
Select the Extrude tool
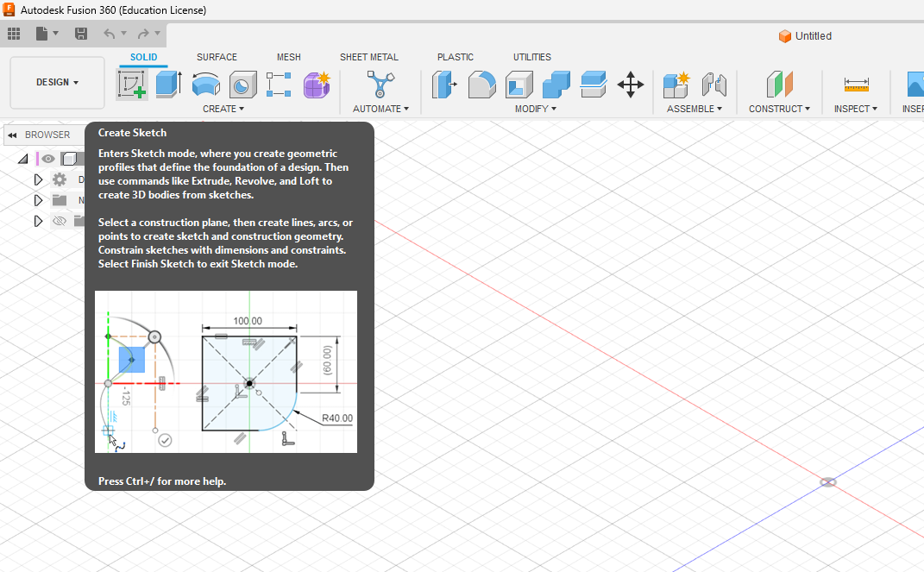pyautogui.click(x=168, y=85)
